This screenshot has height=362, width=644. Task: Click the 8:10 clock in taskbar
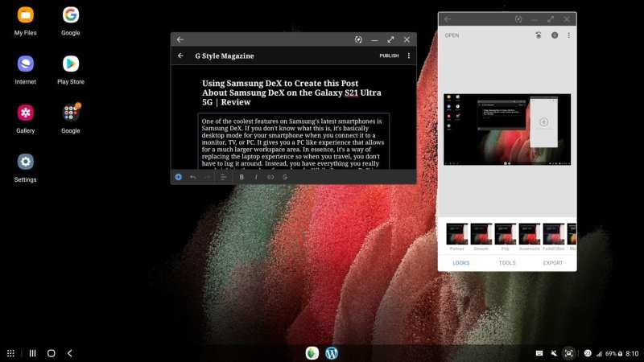tap(632, 353)
